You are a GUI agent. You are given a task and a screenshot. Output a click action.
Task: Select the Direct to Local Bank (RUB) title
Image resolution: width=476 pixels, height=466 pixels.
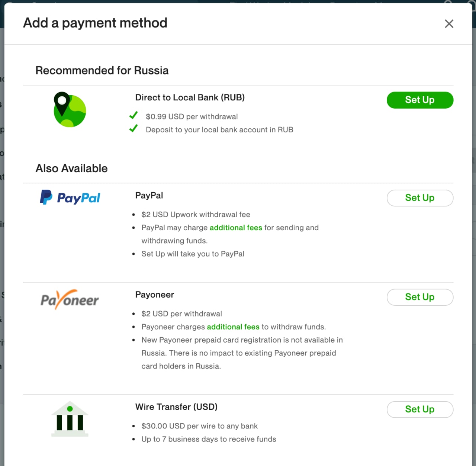[190, 97]
